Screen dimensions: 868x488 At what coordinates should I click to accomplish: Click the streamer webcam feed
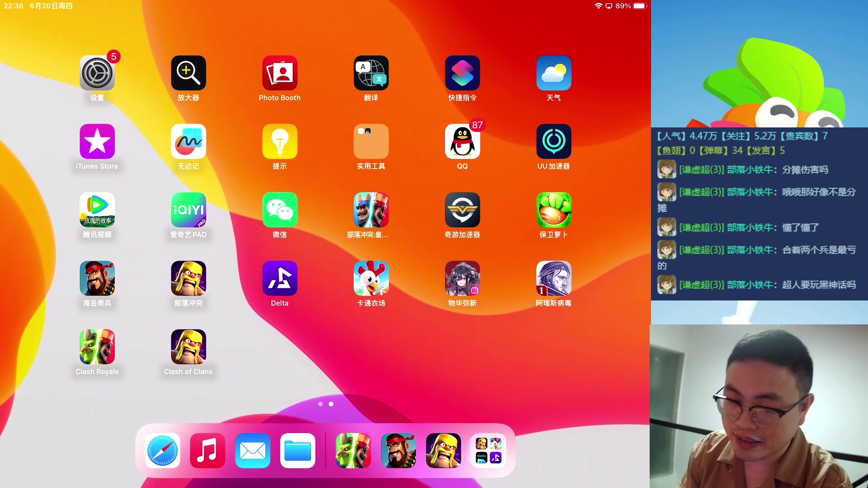point(759,406)
